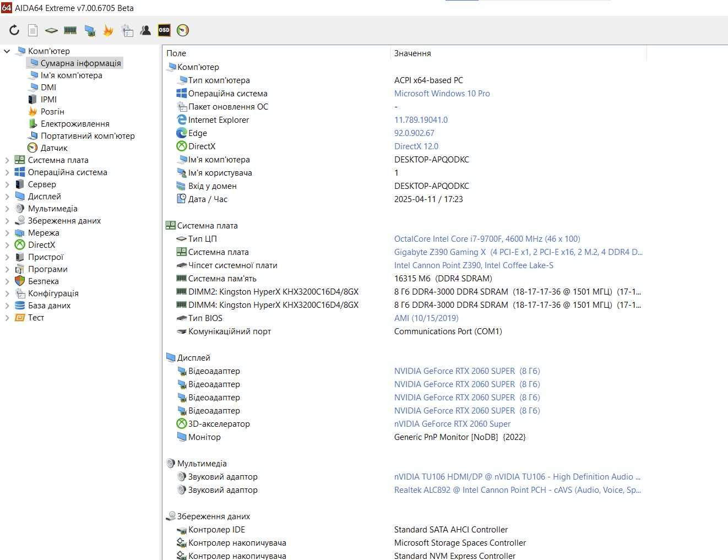Click the monitor diagnostics toolbar icon
The height and width of the screenshot is (560, 728).
(x=89, y=30)
